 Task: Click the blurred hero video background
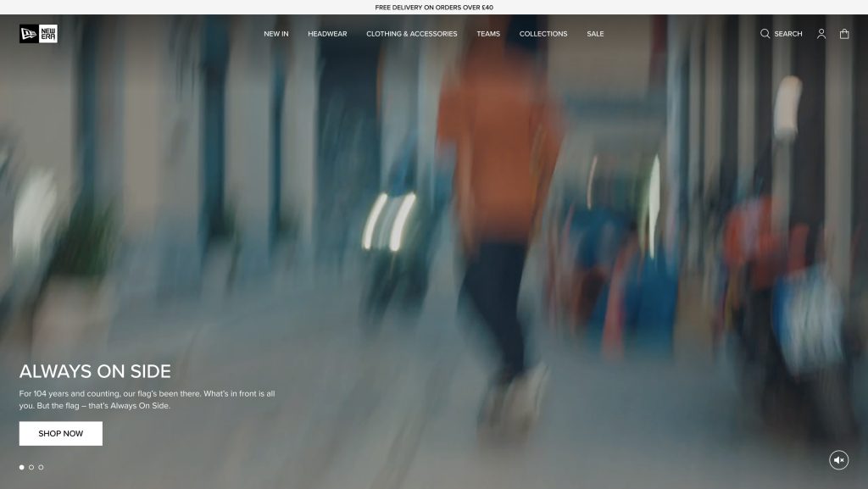pyautogui.click(x=509, y=212)
